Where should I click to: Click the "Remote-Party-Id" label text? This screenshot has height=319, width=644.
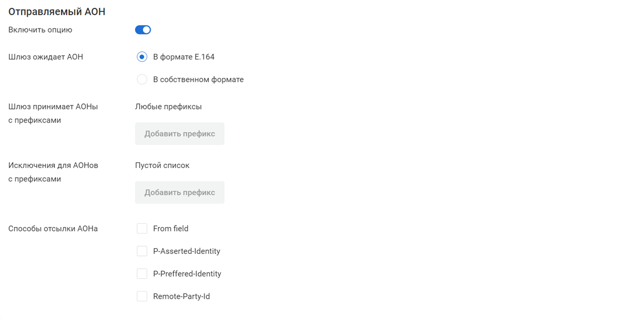[181, 297]
